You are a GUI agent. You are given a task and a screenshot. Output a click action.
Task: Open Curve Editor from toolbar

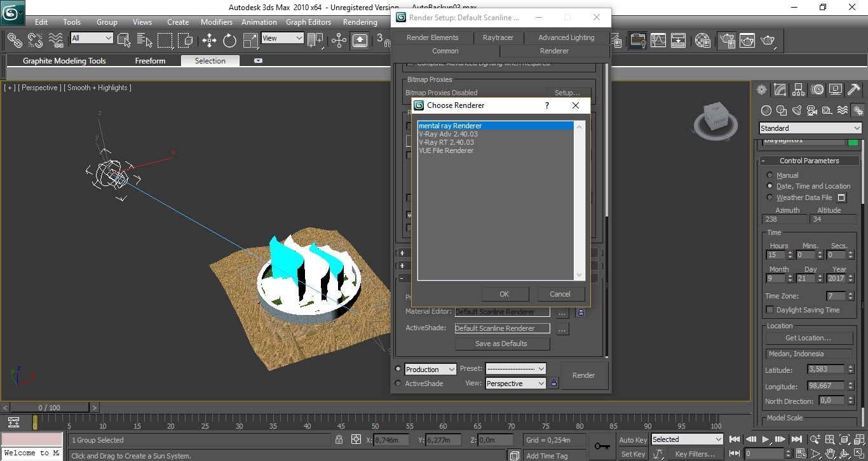[x=658, y=41]
